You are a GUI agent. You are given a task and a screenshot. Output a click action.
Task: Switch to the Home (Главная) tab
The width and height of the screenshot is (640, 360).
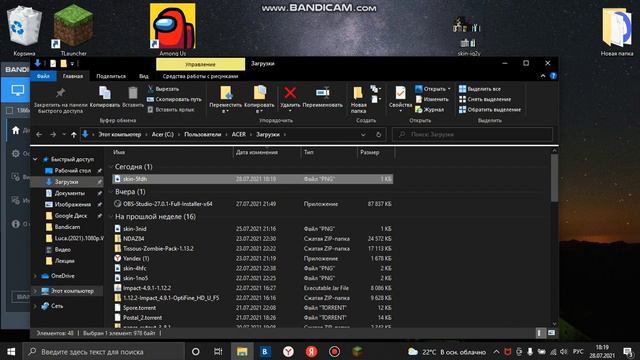click(73, 76)
